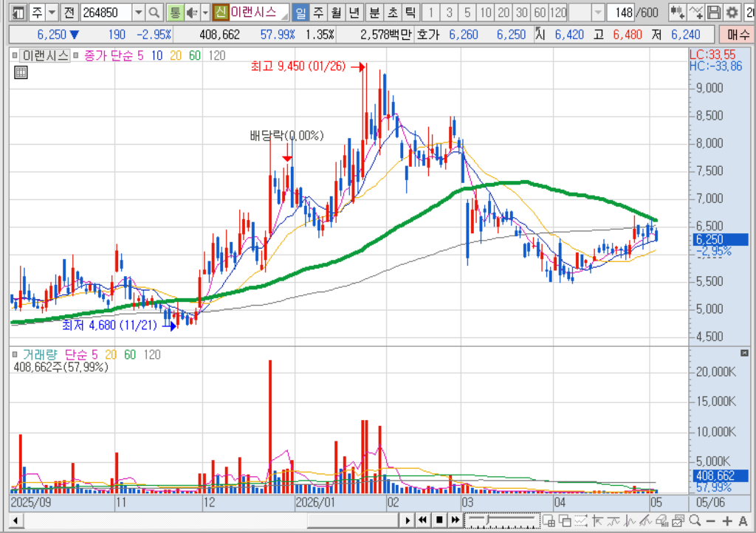Zoom out chart with minus icon
756x533 pixels.
710,520
